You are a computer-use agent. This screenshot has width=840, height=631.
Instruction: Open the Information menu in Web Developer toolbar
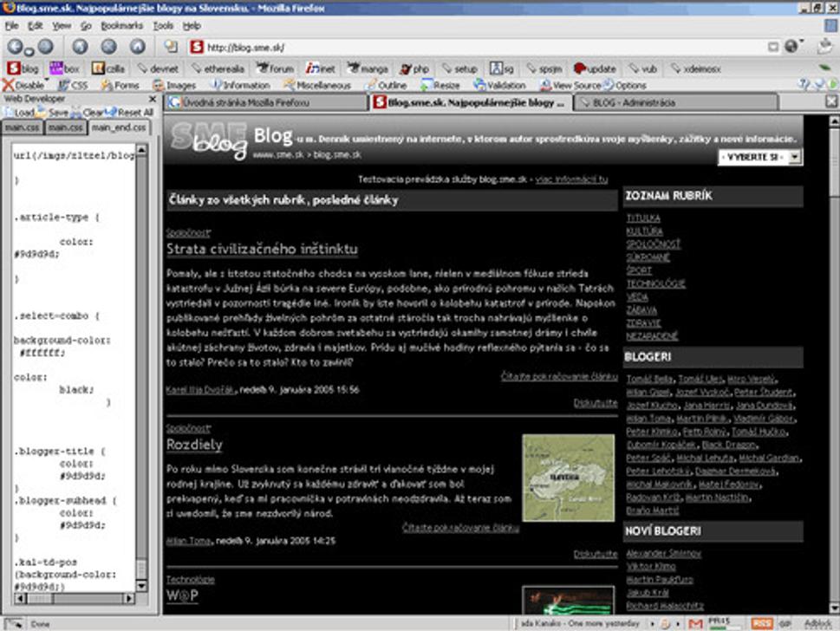(x=240, y=85)
